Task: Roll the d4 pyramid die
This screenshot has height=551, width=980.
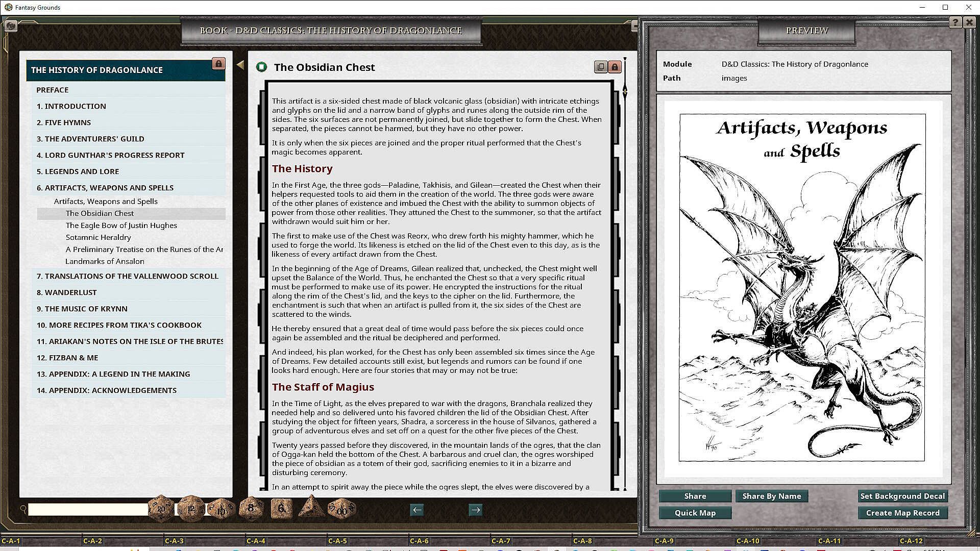Action: [x=311, y=506]
